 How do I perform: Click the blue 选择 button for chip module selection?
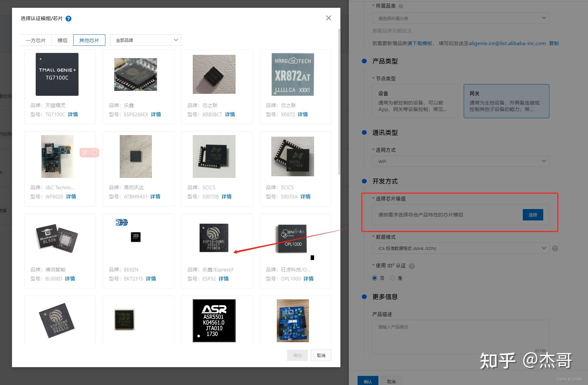coord(533,215)
